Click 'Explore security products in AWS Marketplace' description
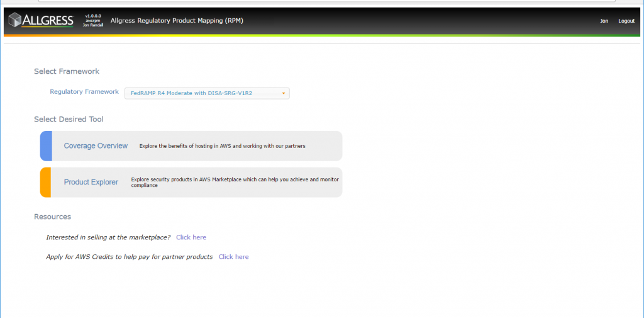Screen dimensions: 644x318 pos(235,182)
